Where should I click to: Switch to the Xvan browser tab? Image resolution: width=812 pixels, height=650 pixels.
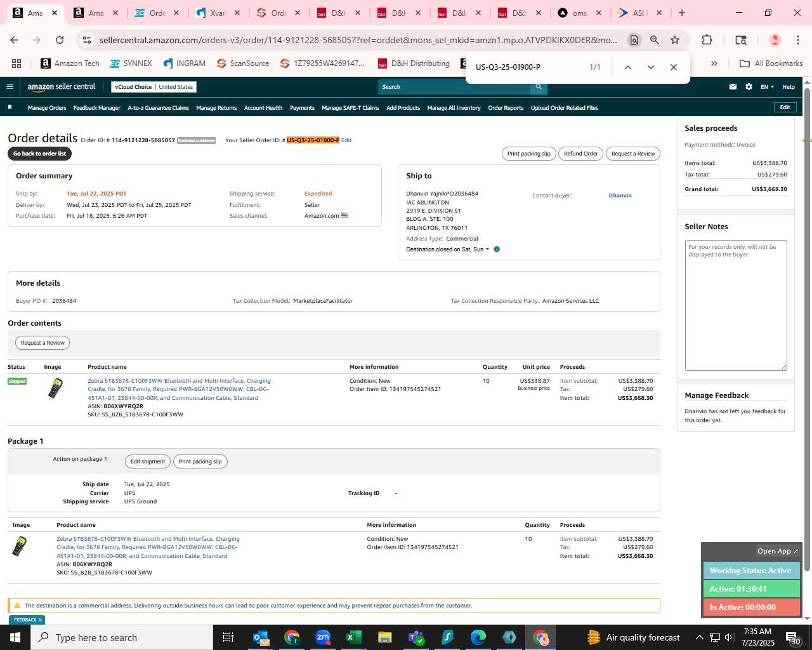(218, 13)
